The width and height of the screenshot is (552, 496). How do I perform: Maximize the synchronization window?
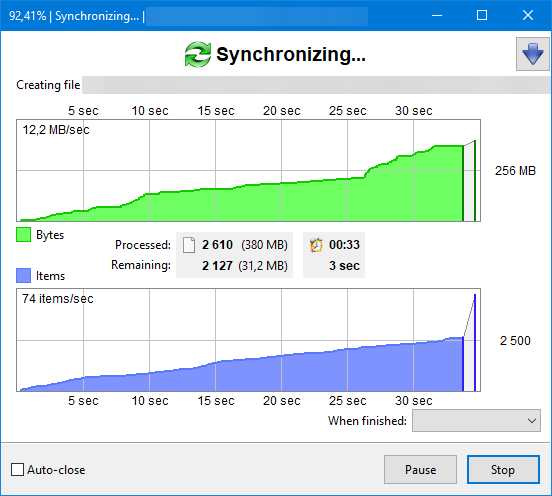point(482,15)
